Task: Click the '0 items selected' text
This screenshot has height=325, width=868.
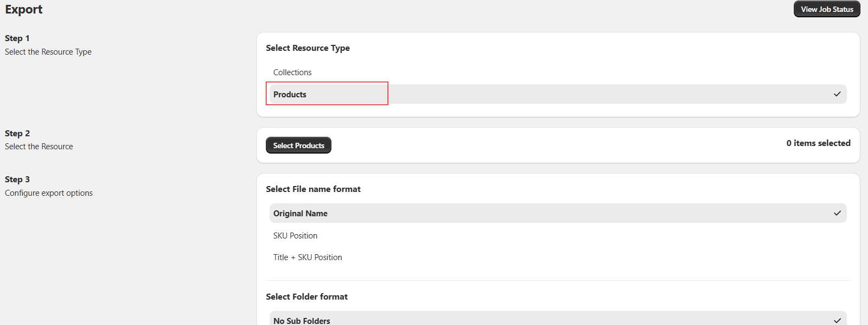Action: pos(818,143)
